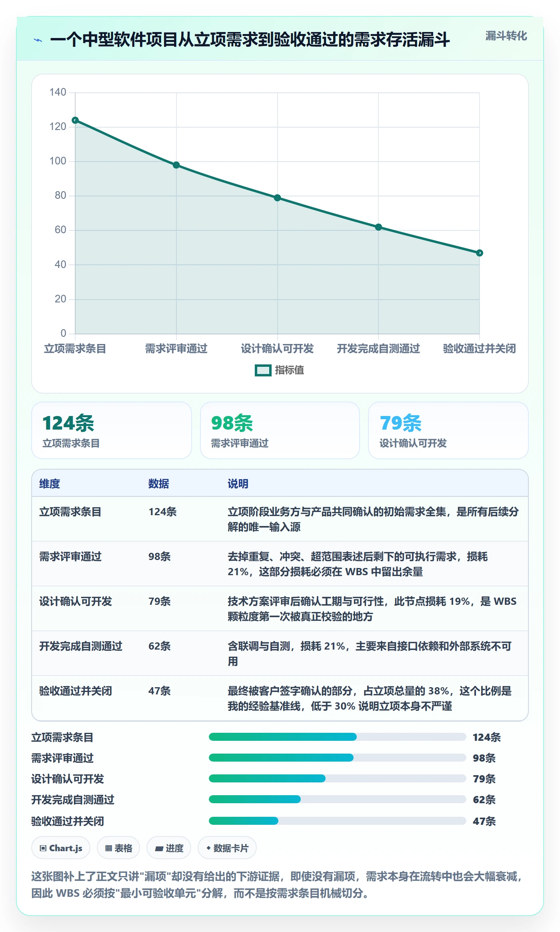Click the 漏斗转化 label in header
This screenshot has width=560, height=932.
pos(506,36)
